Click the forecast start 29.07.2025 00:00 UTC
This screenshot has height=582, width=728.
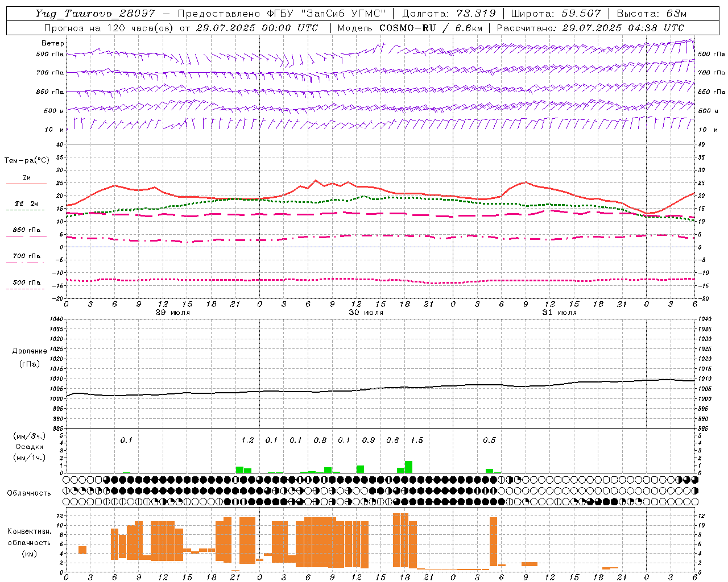257,28
